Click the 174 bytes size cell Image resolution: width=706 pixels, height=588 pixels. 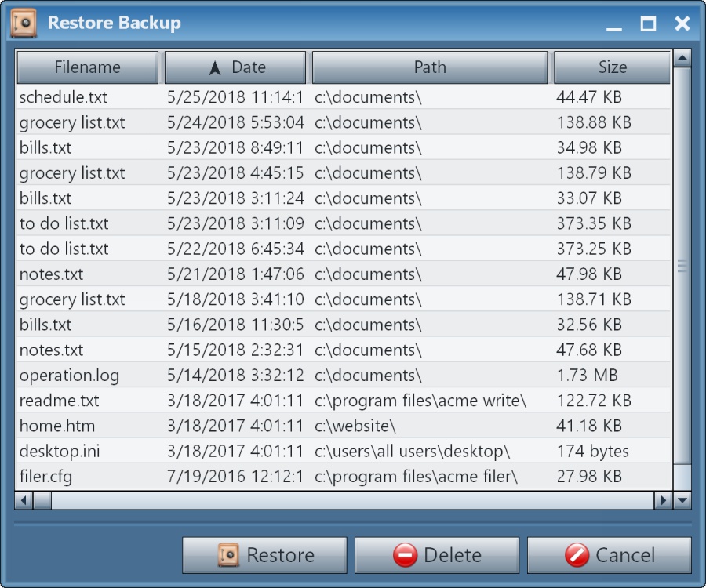(x=592, y=452)
